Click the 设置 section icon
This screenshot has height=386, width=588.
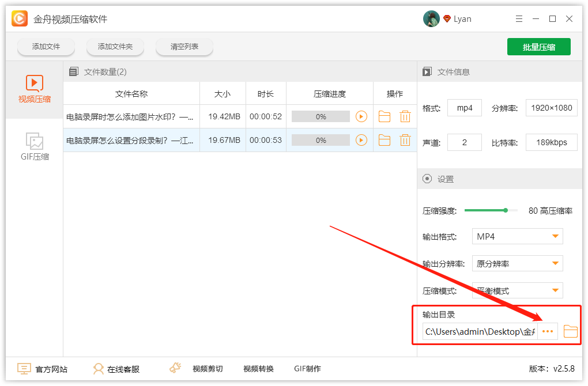tap(427, 179)
